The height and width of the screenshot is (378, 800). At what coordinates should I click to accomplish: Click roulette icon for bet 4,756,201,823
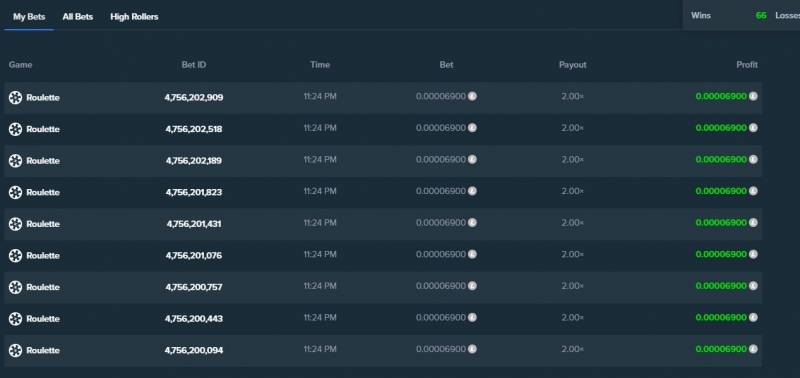coord(15,192)
